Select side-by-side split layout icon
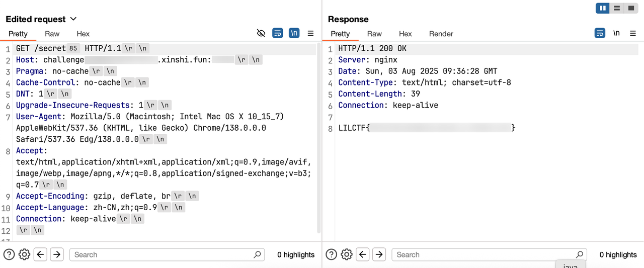The image size is (644, 268). click(x=602, y=8)
